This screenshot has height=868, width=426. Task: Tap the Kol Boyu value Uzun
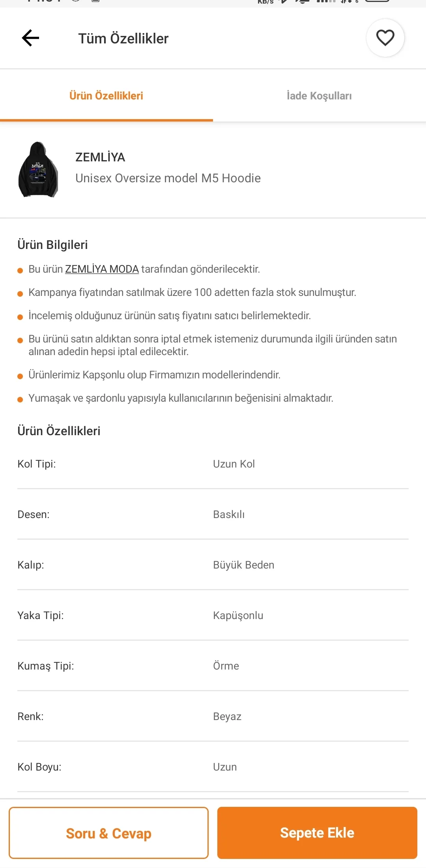coord(225,767)
